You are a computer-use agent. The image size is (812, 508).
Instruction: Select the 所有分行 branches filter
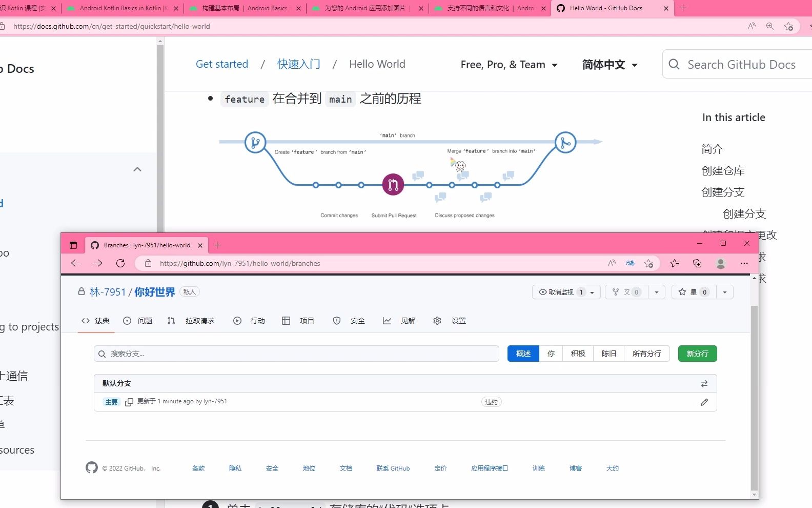coord(647,354)
